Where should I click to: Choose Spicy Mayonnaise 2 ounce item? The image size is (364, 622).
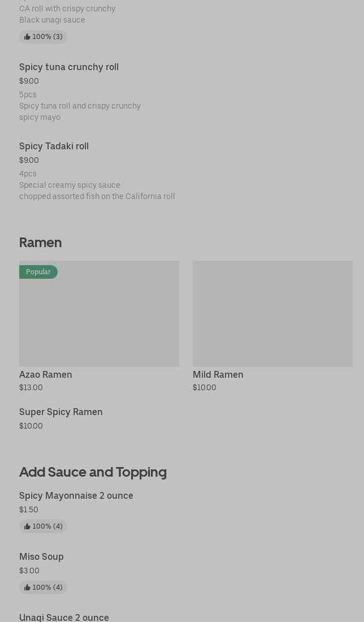76,496
